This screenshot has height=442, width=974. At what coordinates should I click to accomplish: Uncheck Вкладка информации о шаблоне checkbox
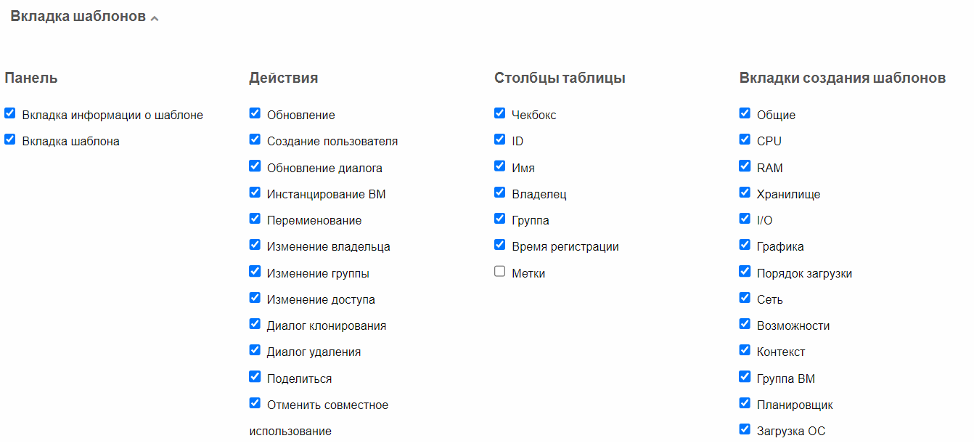point(9,114)
